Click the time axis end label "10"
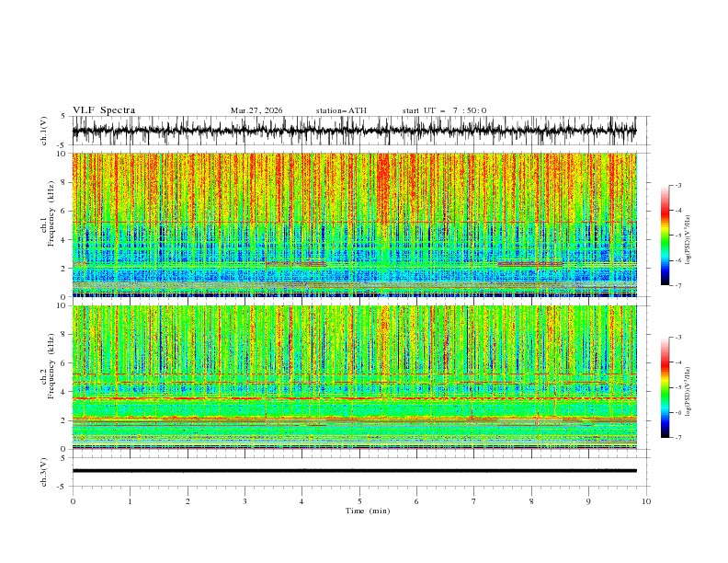Screen dimensions: 728x563 coord(646,501)
